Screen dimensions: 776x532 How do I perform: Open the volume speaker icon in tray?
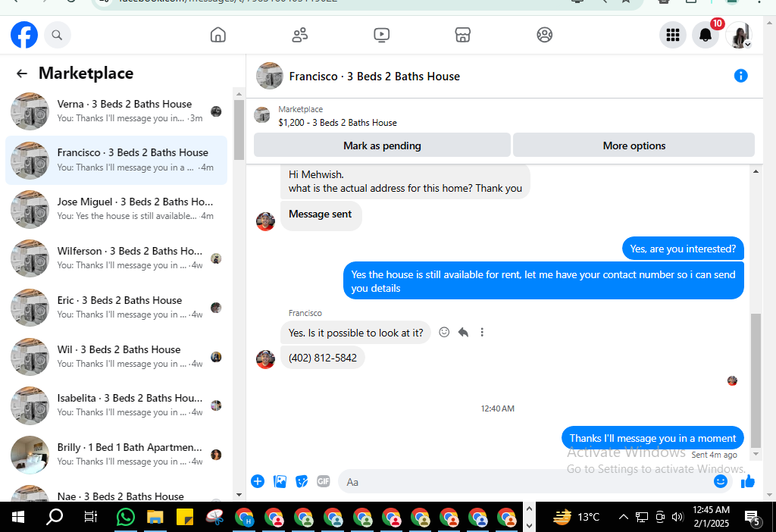tap(677, 517)
